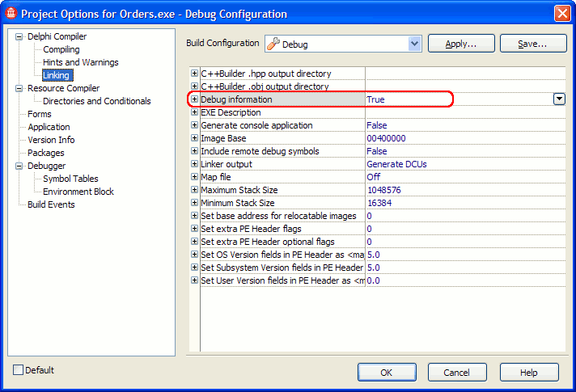Open the Build Configuration dropdown
576x392 pixels.
(415, 44)
